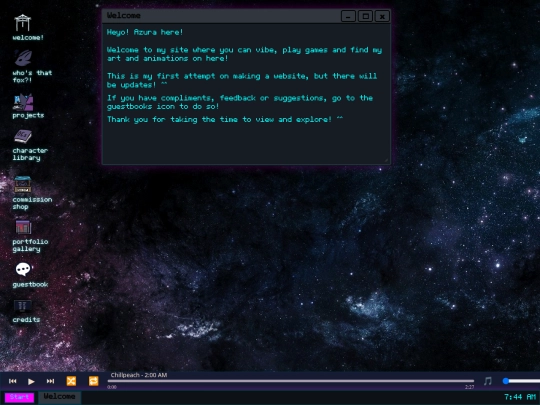Maximize the Welcome window

pos(365,16)
